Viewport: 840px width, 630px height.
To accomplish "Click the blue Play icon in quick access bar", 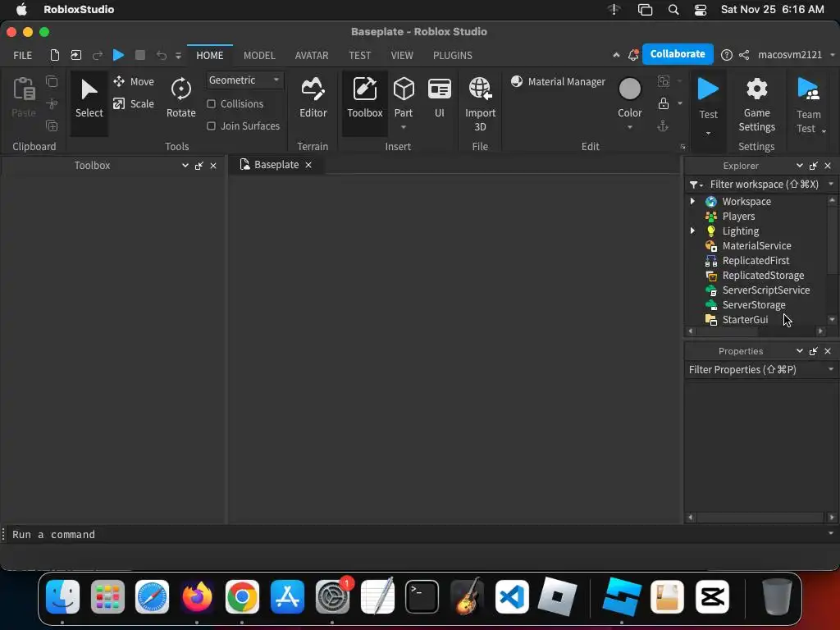I will point(118,55).
